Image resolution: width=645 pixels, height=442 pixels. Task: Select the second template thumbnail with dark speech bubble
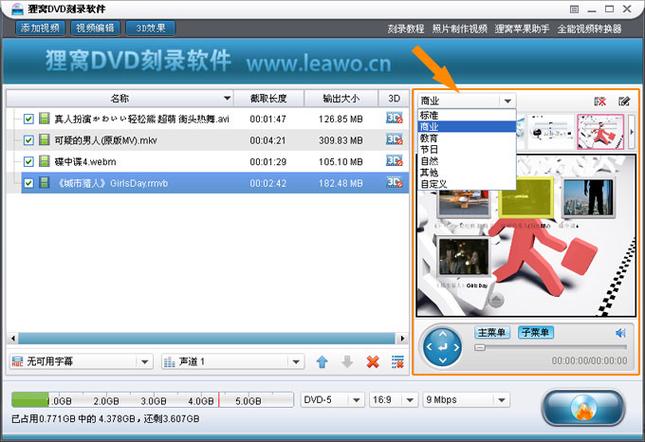[550, 132]
